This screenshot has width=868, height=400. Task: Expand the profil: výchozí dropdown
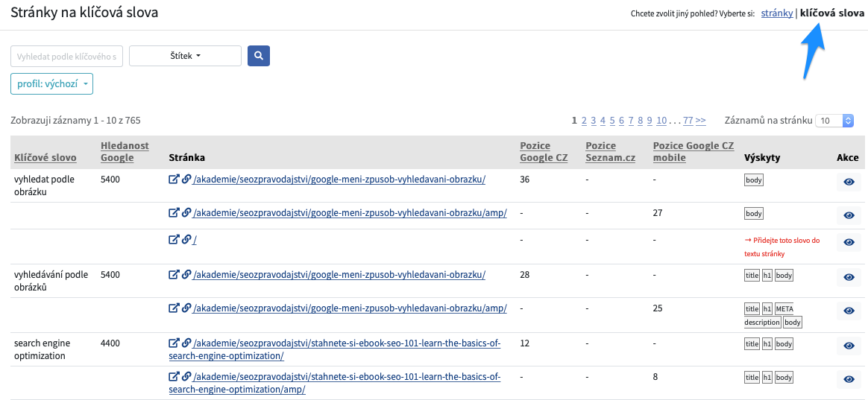click(x=52, y=83)
